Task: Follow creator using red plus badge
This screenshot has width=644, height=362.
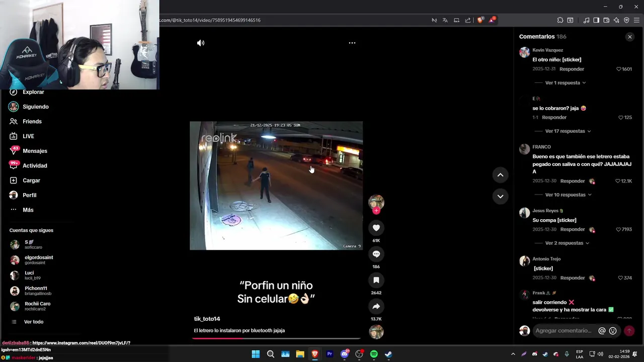Action: pos(376,211)
